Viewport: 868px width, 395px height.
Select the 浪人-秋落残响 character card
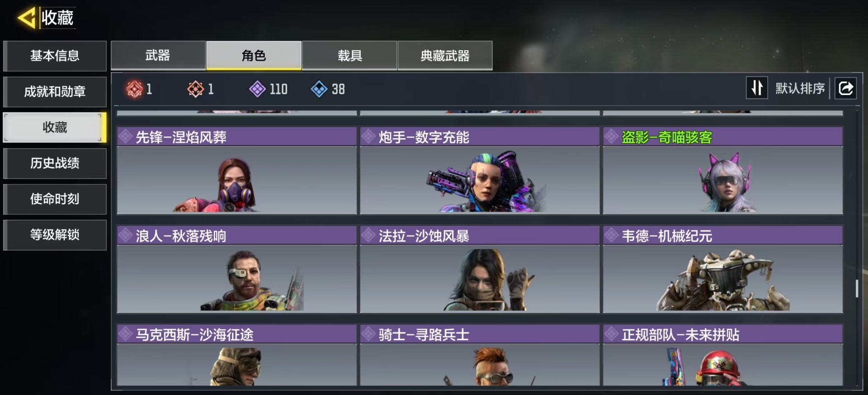click(237, 269)
